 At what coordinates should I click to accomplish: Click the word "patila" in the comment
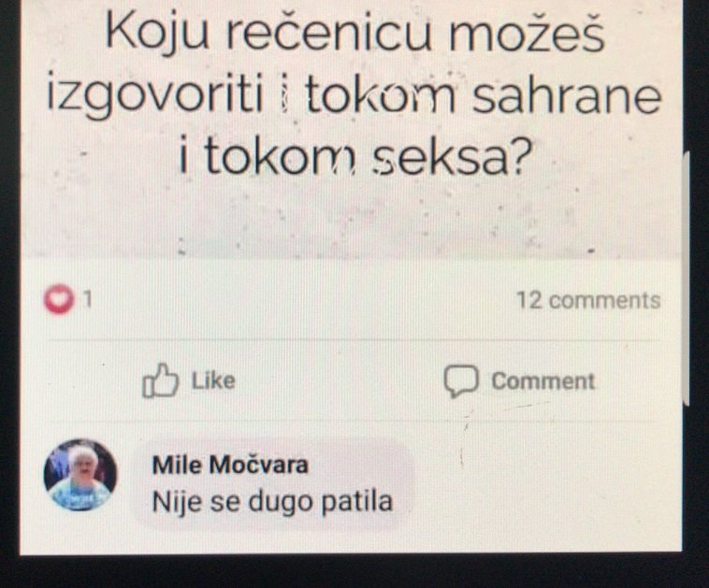pyautogui.click(x=356, y=502)
